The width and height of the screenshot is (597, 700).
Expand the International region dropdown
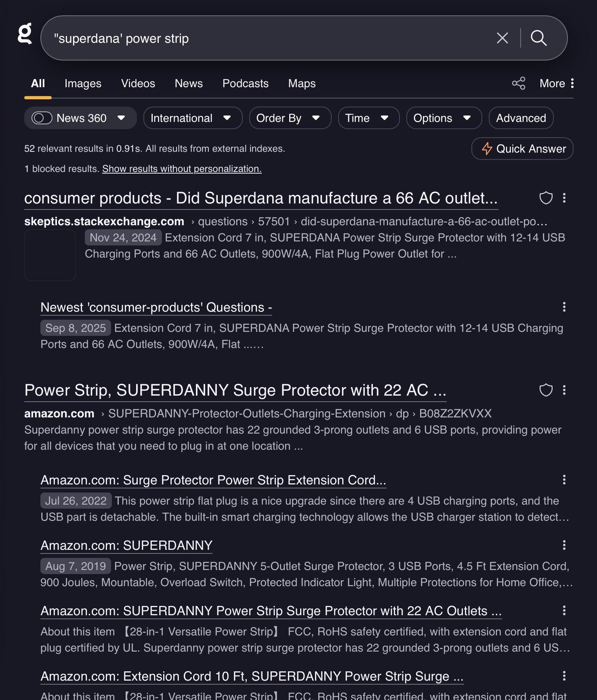click(193, 118)
